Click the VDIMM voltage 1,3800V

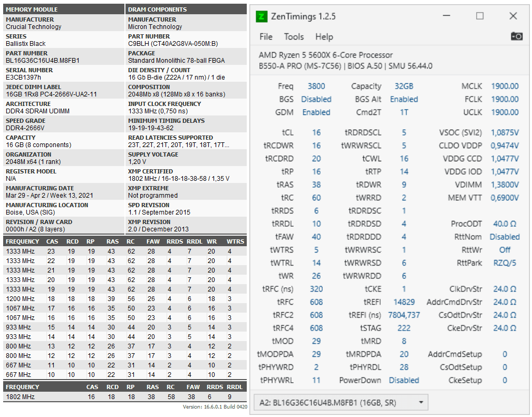click(x=505, y=185)
